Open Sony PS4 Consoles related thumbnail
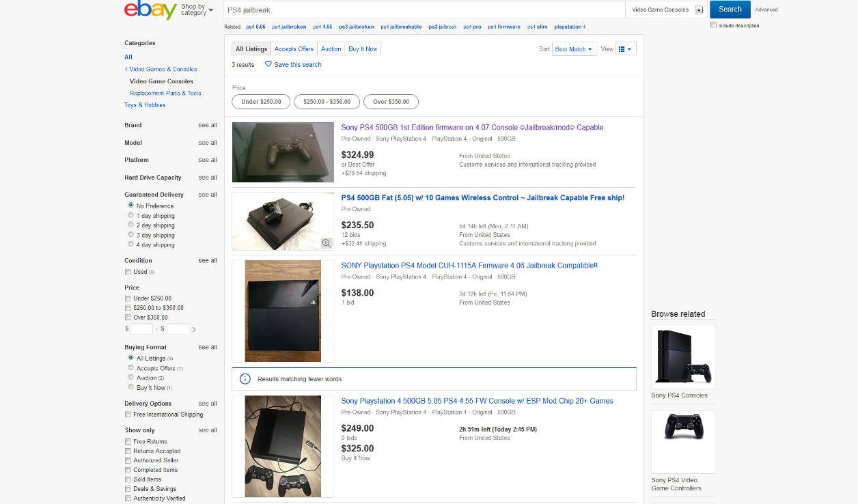The width and height of the screenshot is (858, 504). pyautogui.click(x=683, y=356)
